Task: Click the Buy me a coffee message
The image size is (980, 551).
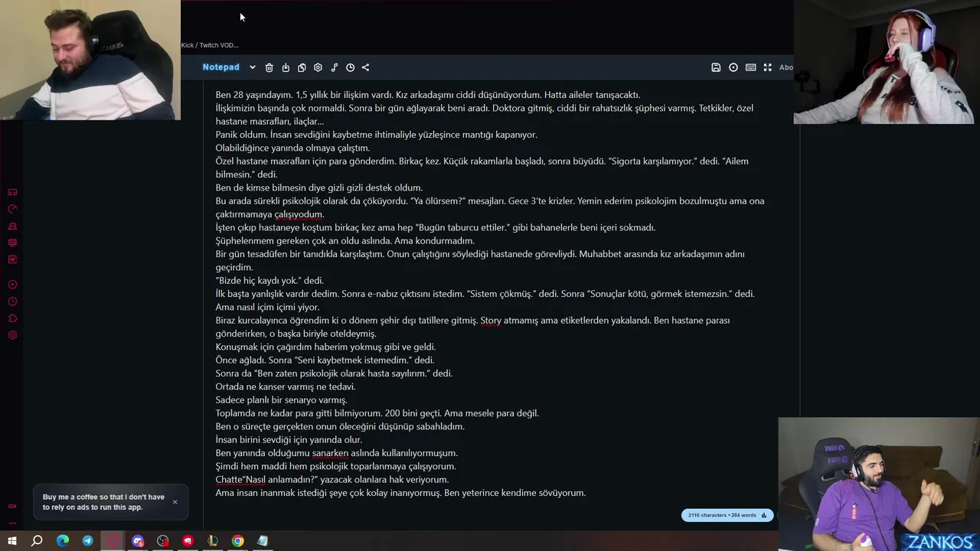Action: (x=103, y=502)
